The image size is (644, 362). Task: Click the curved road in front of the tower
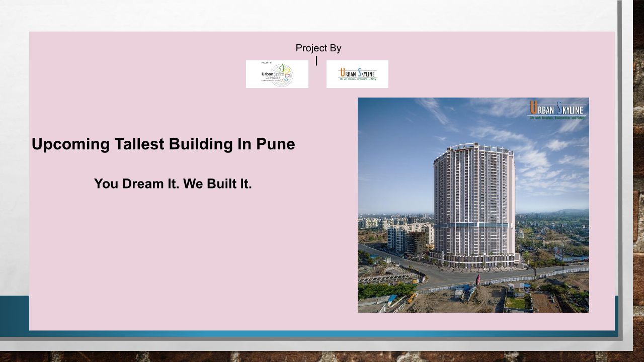[x=443, y=277]
